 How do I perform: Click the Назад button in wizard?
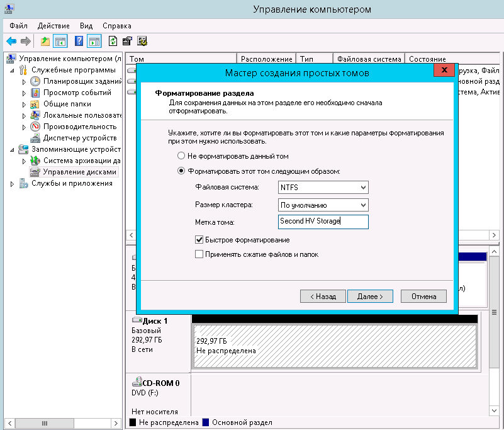pyautogui.click(x=323, y=296)
